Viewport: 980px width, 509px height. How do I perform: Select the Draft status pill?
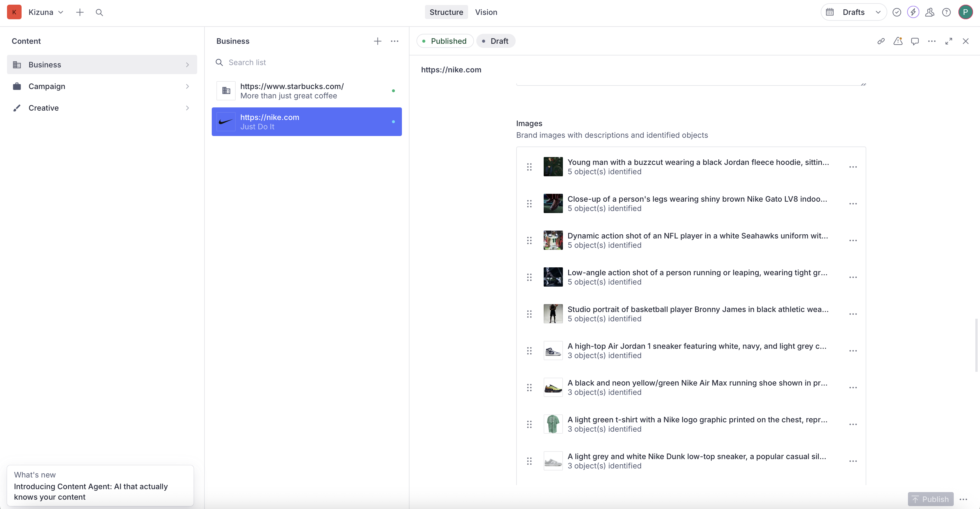click(495, 41)
